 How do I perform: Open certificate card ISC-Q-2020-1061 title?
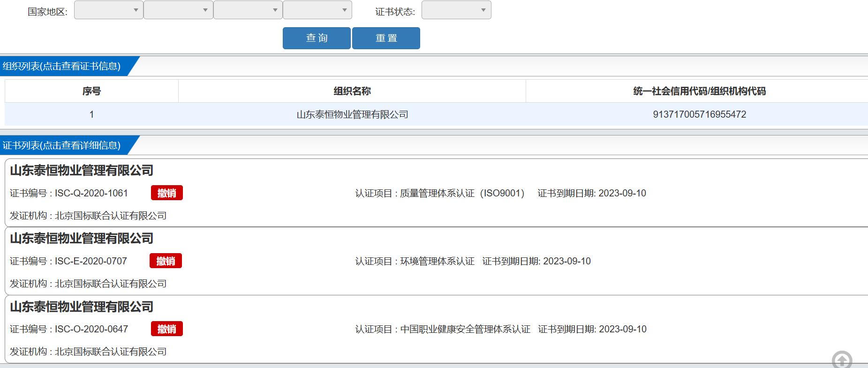point(82,170)
